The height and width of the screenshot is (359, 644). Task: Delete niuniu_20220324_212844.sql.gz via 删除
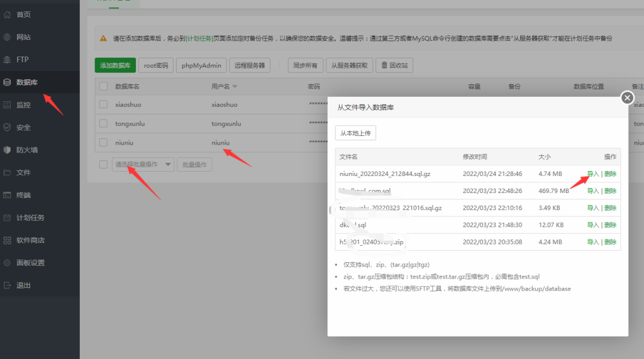pos(610,174)
